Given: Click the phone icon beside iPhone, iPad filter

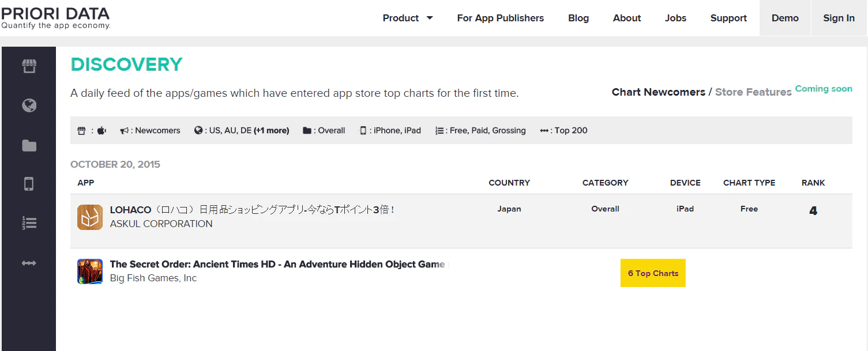Looking at the screenshot, I should point(363,131).
